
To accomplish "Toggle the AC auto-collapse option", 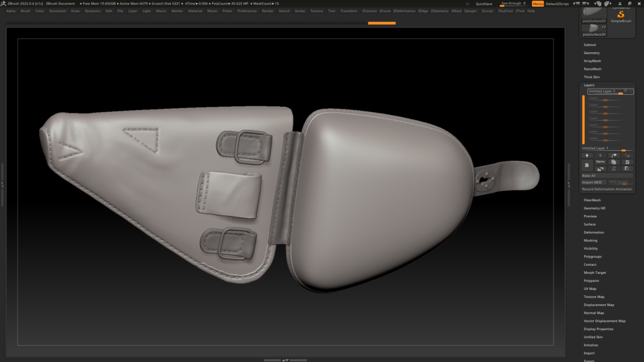I will (x=467, y=4).
